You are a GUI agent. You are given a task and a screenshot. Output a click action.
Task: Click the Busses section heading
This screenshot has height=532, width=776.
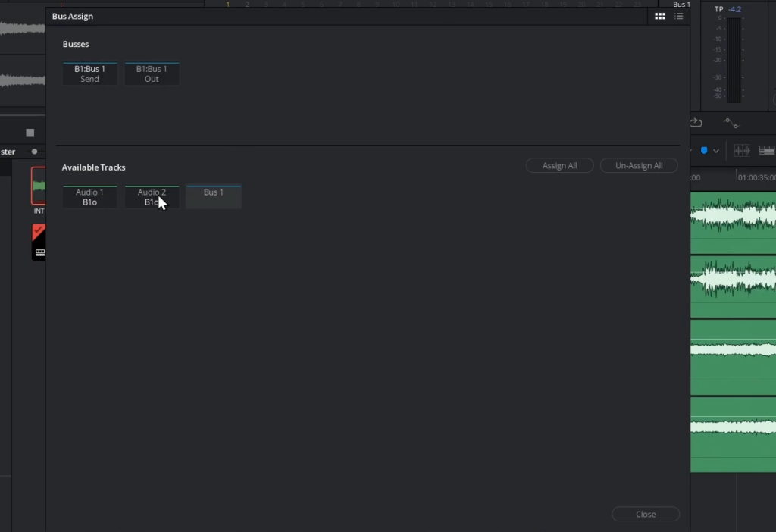coord(76,44)
